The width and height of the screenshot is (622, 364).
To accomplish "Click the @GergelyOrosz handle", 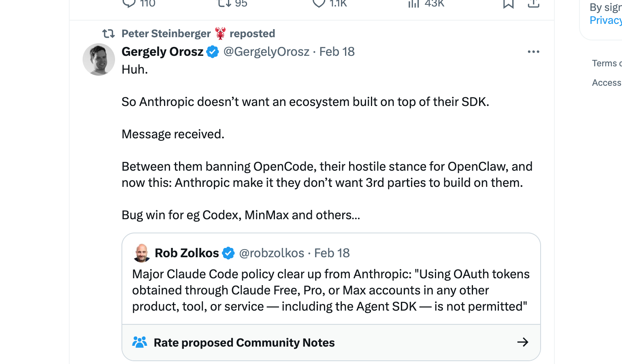I will tap(266, 52).
